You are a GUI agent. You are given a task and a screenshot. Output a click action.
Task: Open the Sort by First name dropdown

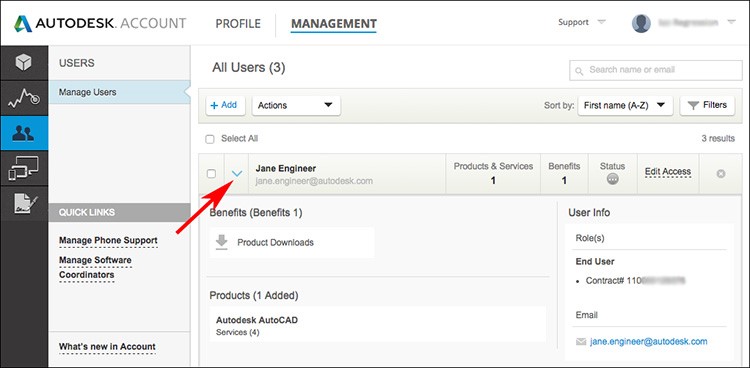coord(625,106)
